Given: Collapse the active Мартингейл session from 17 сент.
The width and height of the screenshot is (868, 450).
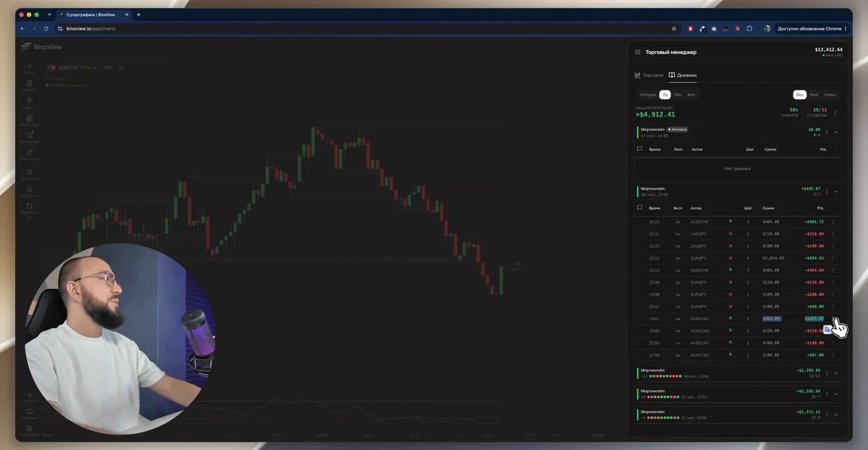Looking at the screenshot, I should pos(836,132).
